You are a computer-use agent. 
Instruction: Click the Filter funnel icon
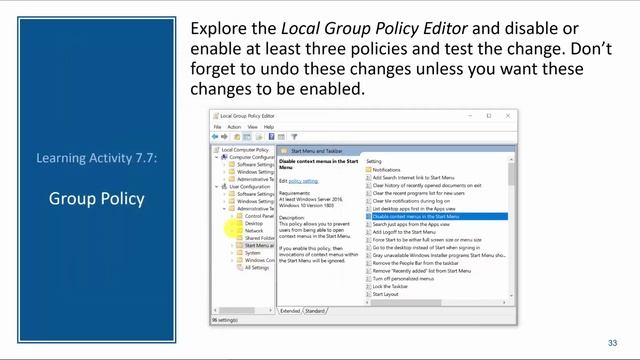(x=294, y=137)
